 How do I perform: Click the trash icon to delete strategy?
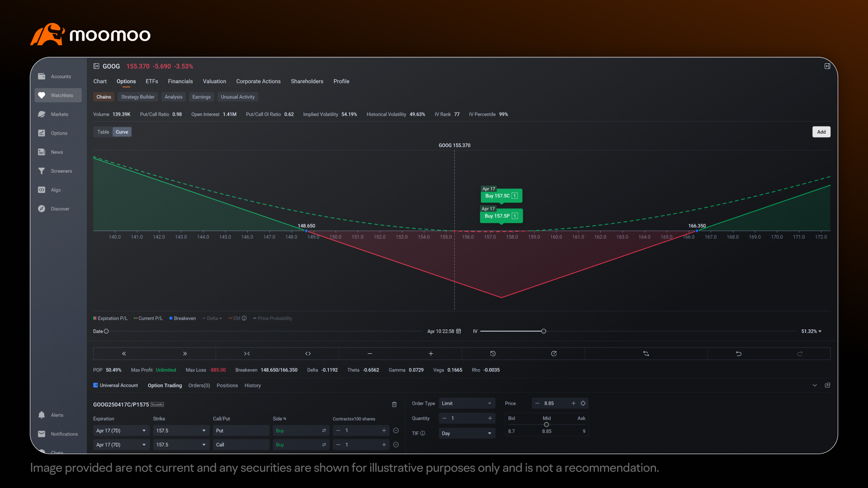pyautogui.click(x=394, y=404)
